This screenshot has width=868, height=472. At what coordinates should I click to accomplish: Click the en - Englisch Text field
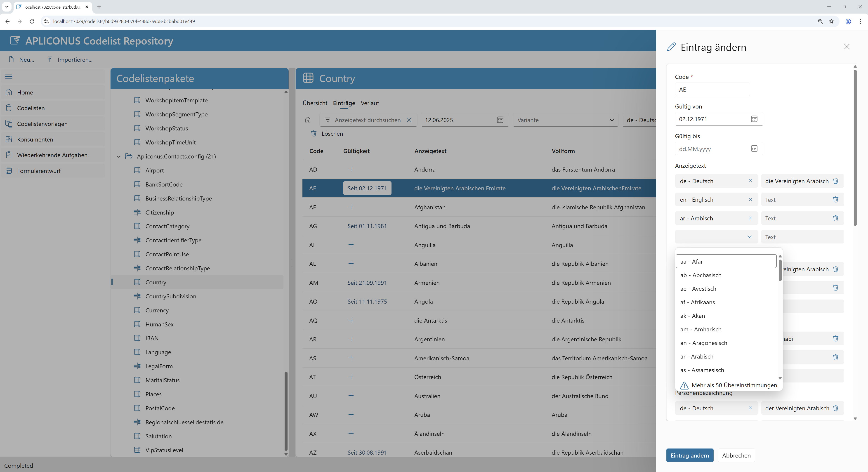(x=797, y=199)
